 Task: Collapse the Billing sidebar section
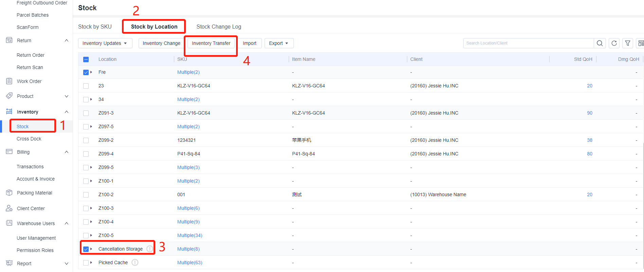pos(67,152)
